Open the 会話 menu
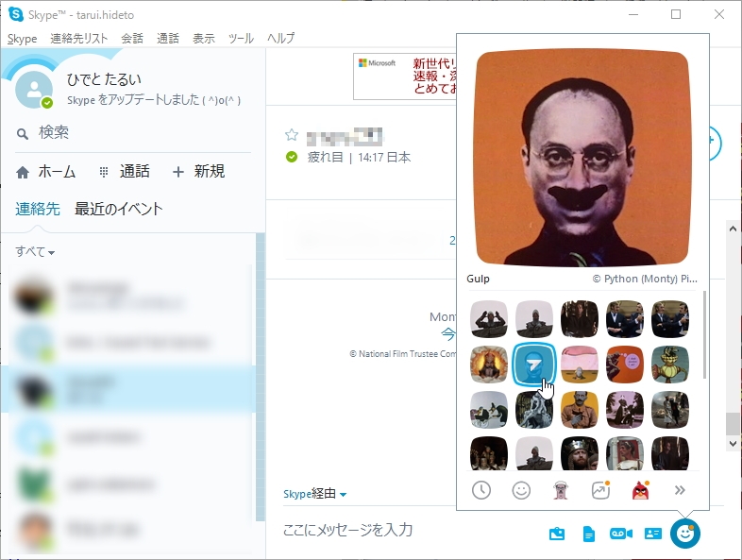The image size is (742, 560). (x=132, y=39)
